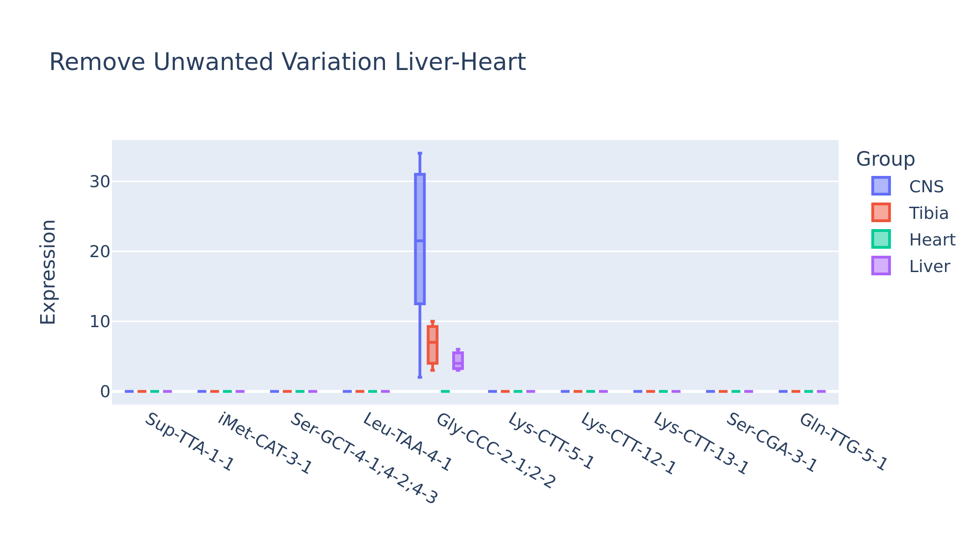Image resolution: width=980 pixels, height=560 pixels.
Task: Click the Heart marker under Gly-CCC-2-1;2-2
Action: coord(445,391)
